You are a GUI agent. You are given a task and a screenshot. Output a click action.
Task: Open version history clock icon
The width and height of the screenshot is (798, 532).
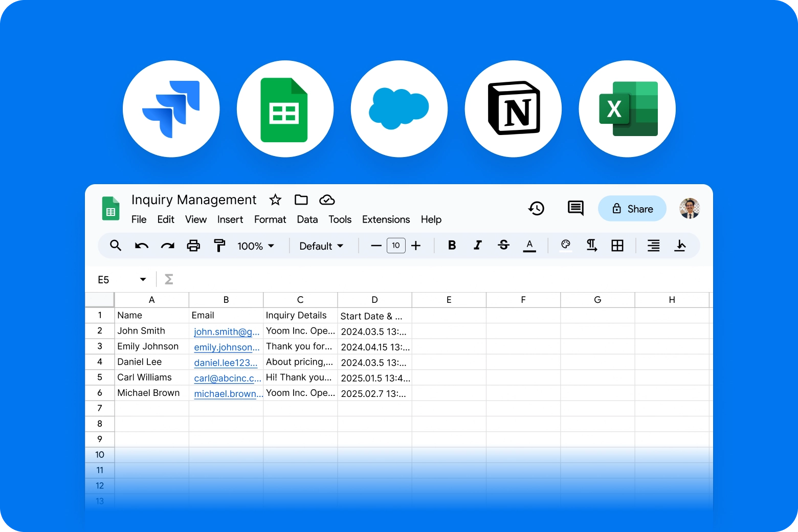[536, 208]
